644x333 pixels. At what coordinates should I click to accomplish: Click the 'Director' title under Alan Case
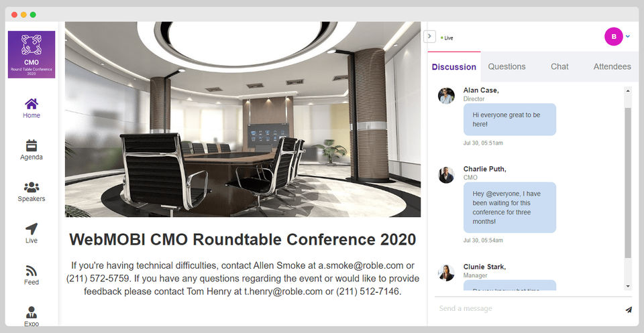pyautogui.click(x=474, y=99)
